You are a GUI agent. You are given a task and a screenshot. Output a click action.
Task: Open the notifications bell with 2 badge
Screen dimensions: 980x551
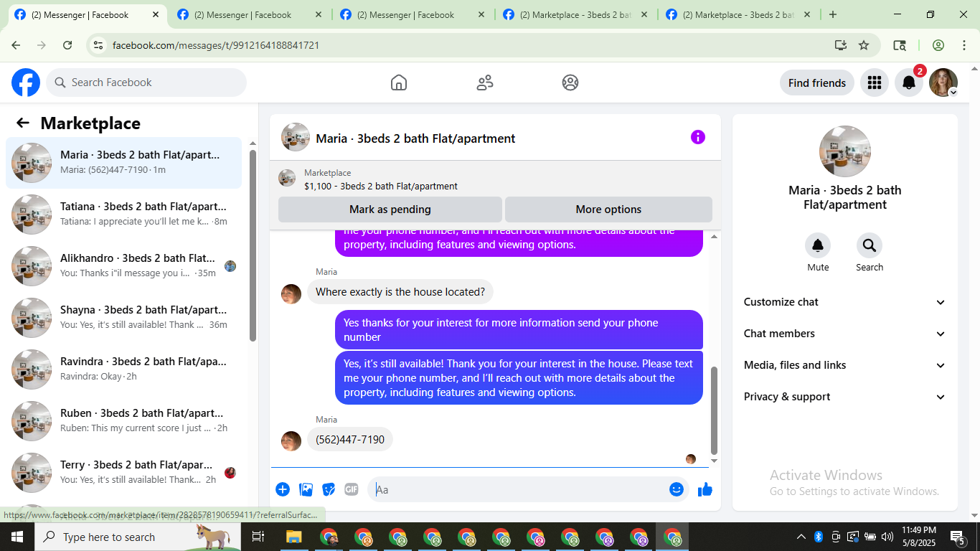(909, 83)
